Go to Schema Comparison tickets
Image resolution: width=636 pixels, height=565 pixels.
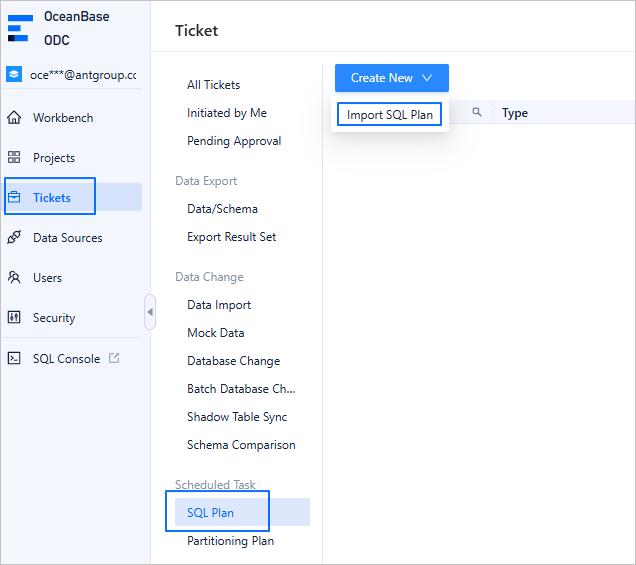pyautogui.click(x=241, y=445)
